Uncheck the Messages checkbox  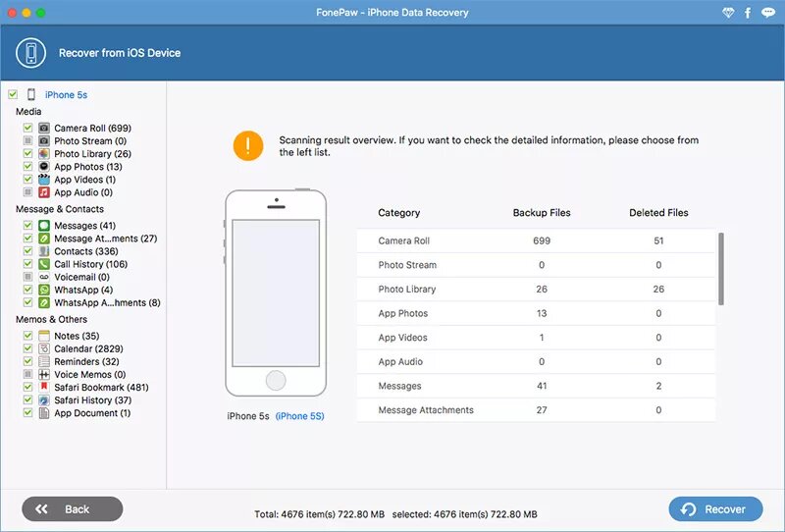pos(28,226)
